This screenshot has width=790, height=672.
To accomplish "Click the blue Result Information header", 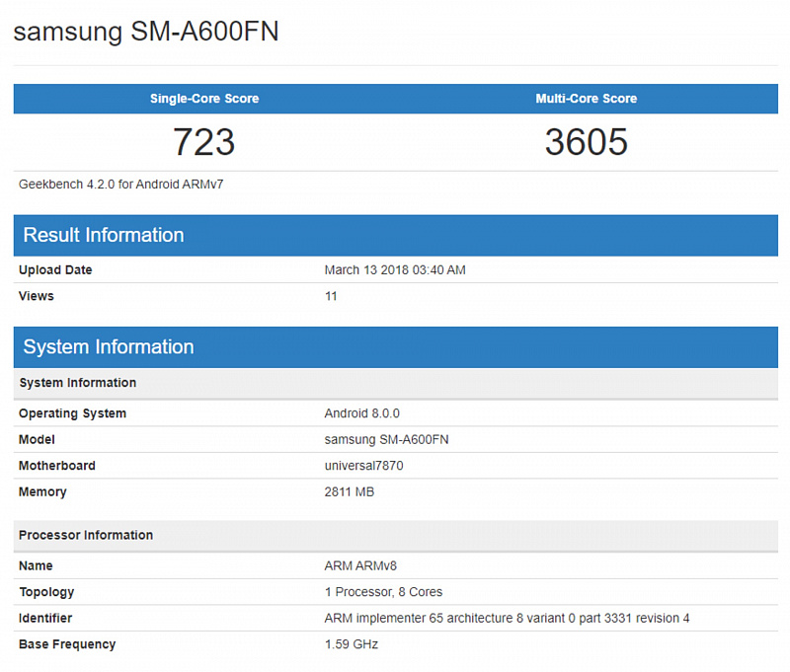I will pyautogui.click(x=104, y=235).
